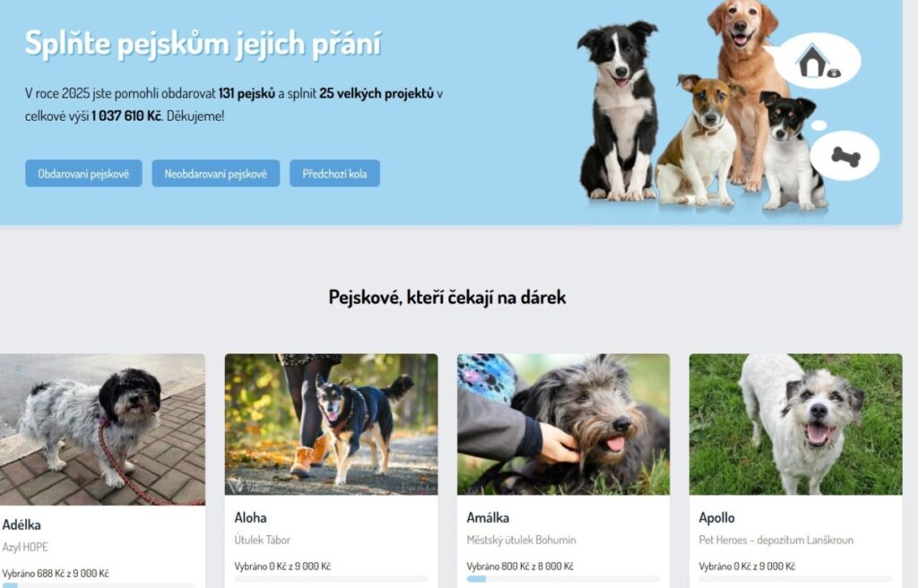Click the 'Útulek Tábor' shelter label

(263, 540)
